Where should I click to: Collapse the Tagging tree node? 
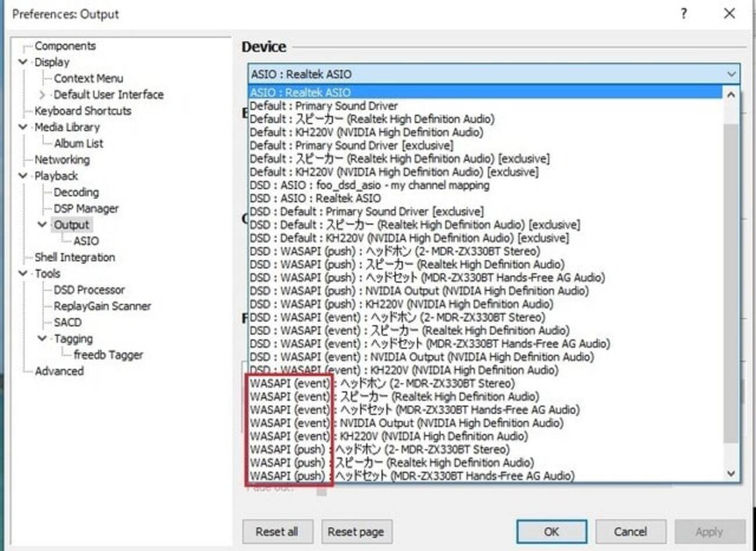tap(42, 339)
